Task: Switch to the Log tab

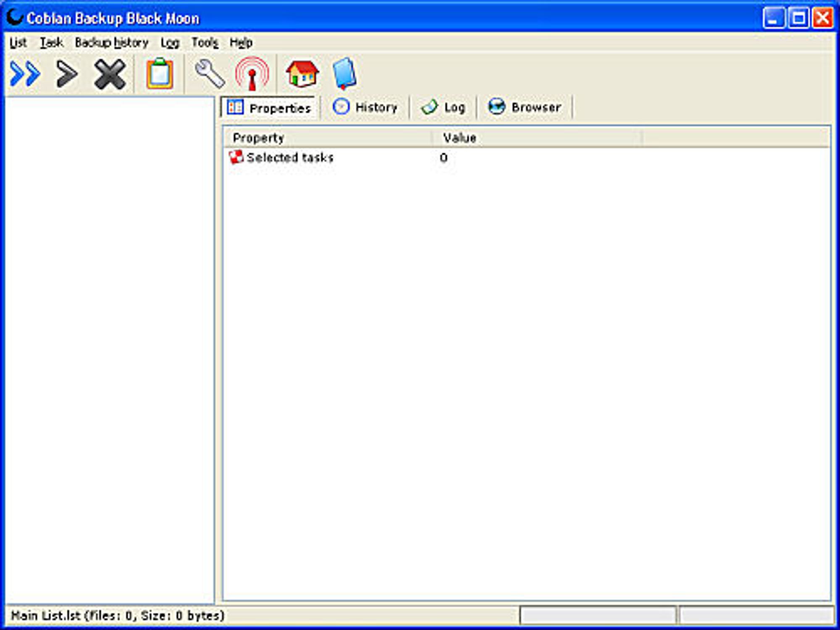Action: pyautogui.click(x=443, y=107)
